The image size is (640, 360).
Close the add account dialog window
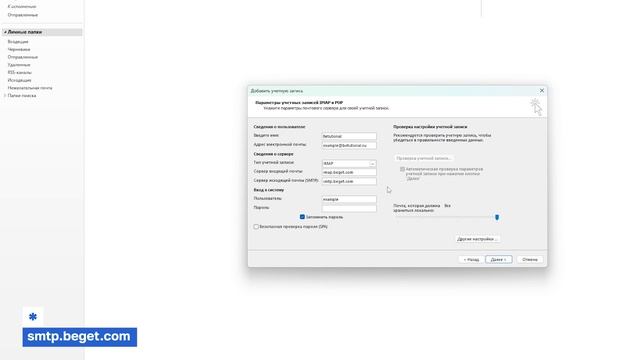coord(542,91)
